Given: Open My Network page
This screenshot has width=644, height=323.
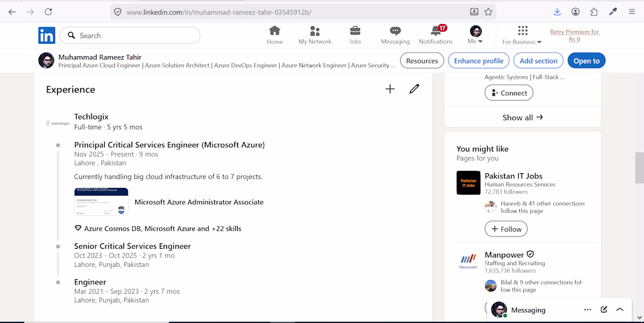Looking at the screenshot, I should [x=314, y=35].
